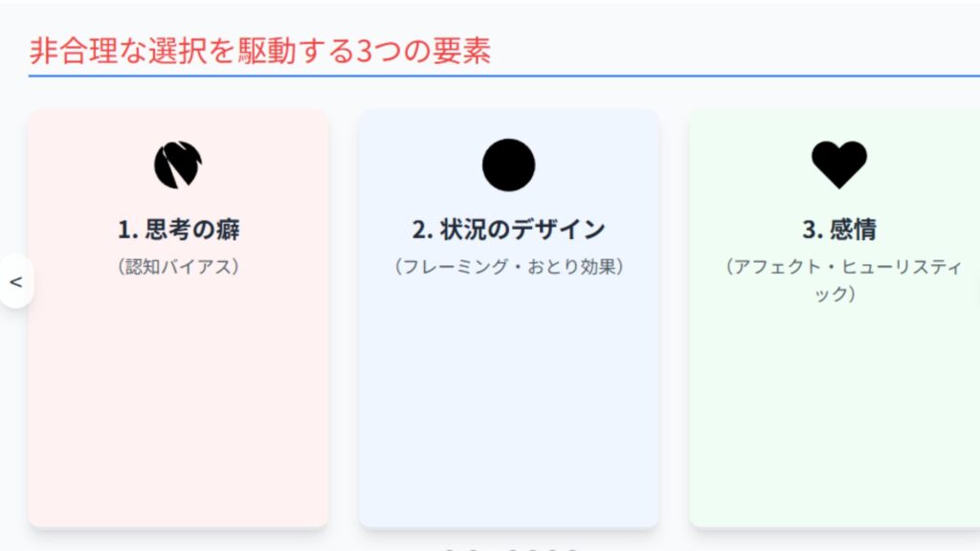Click the brain icon on the first card

coord(178,165)
